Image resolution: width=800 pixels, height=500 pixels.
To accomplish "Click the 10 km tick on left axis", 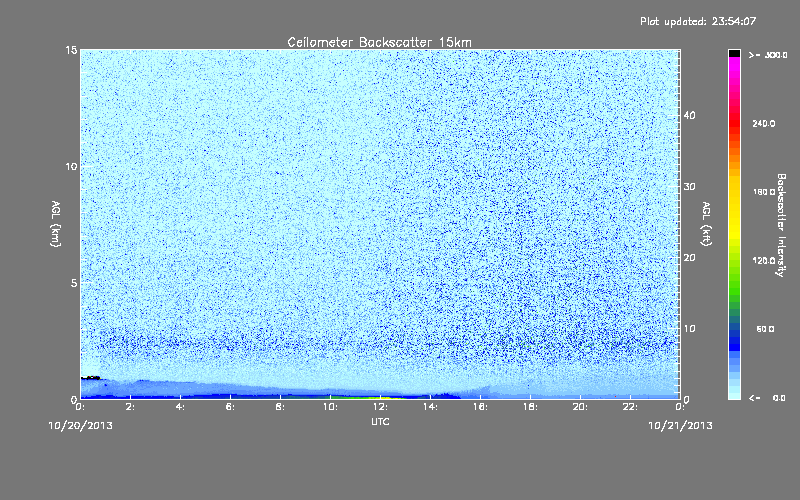I will click(x=71, y=166).
